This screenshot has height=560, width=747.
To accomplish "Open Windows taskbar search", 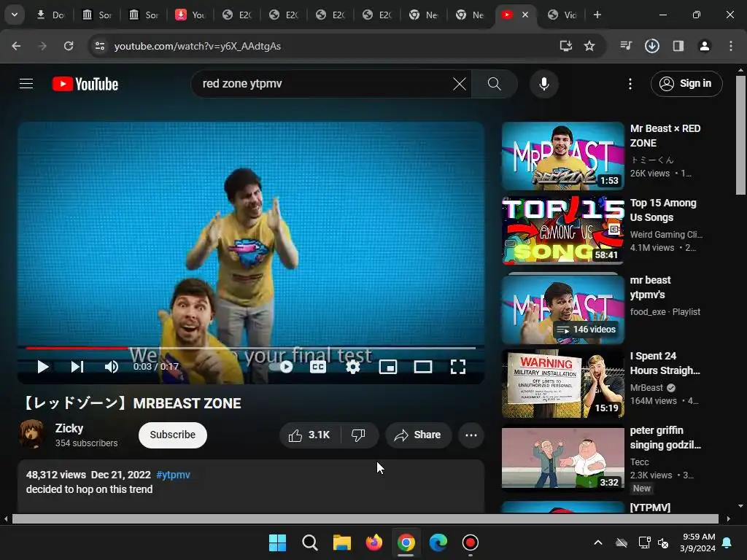I will click(x=309, y=542).
